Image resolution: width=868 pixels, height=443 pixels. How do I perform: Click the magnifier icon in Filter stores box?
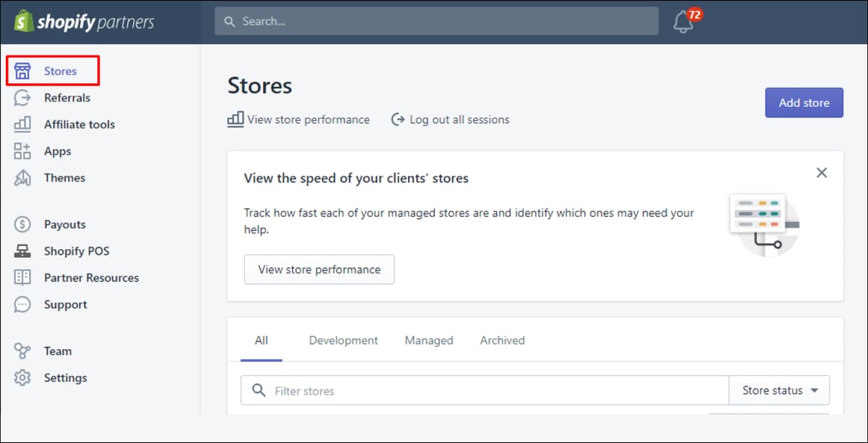258,390
